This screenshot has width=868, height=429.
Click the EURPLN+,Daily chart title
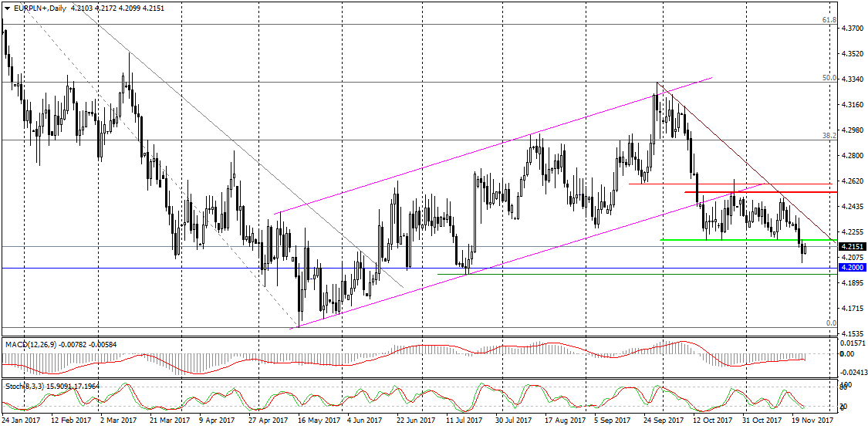39,8
